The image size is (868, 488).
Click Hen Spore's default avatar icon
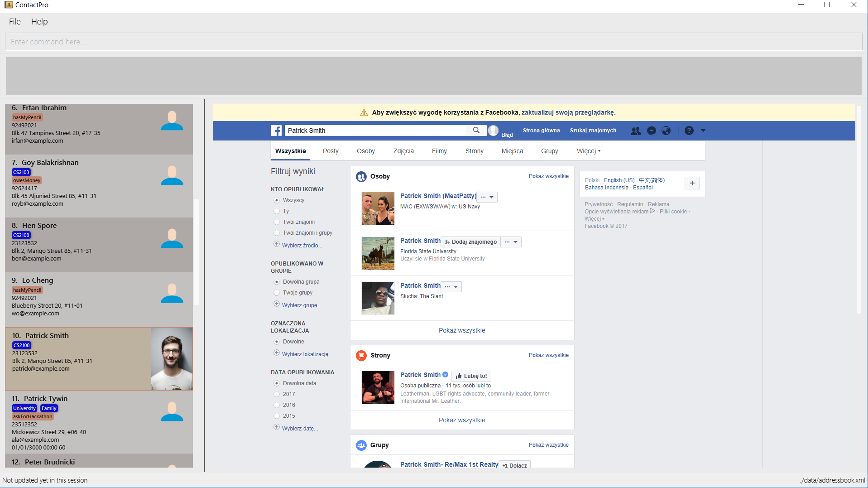point(172,238)
